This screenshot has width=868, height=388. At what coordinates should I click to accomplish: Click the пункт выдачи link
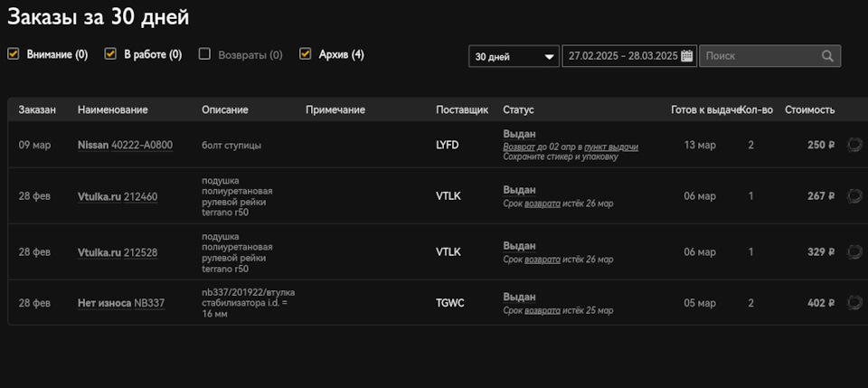click(611, 147)
